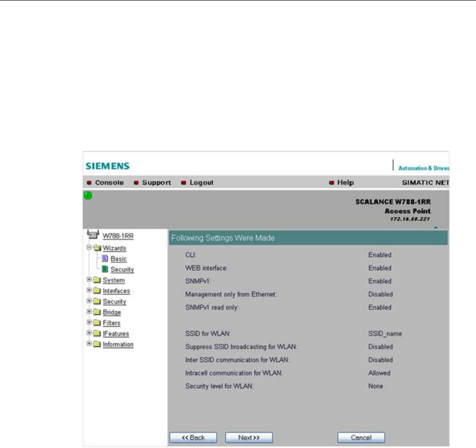Click the Basic wizard page icon
Screen dimensions: 476x448
pos(105,258)
